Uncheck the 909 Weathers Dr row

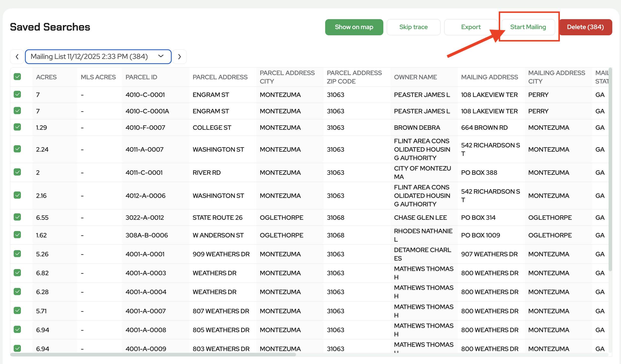(x=17, y=254)
